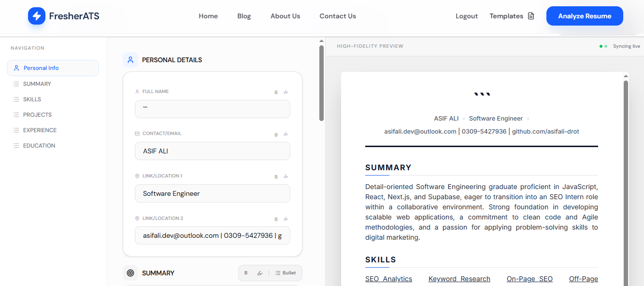Jump to SKILLS section in navigation
The height and width of the screenshot is (286, 644).
click(x=32, y=99)
